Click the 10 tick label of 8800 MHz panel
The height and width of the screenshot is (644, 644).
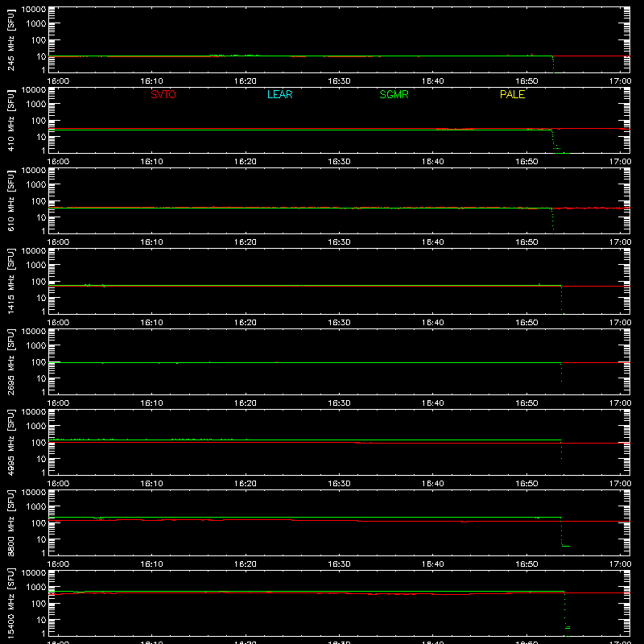(x=41, y=539)
